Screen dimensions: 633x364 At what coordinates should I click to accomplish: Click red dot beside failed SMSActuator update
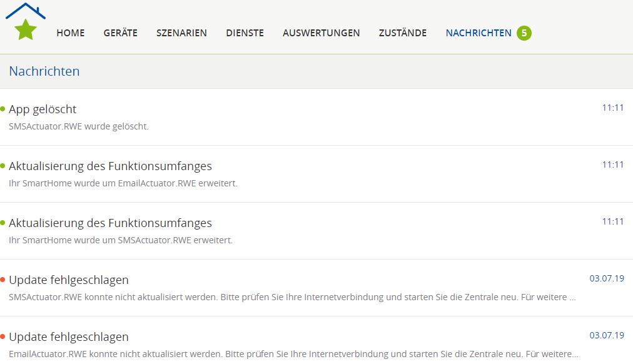tap(3, 280)
